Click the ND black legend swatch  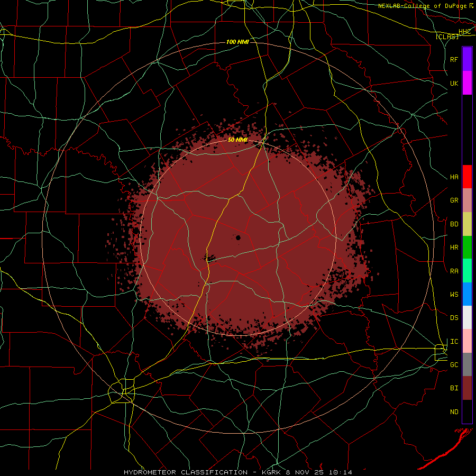[467, 411]
